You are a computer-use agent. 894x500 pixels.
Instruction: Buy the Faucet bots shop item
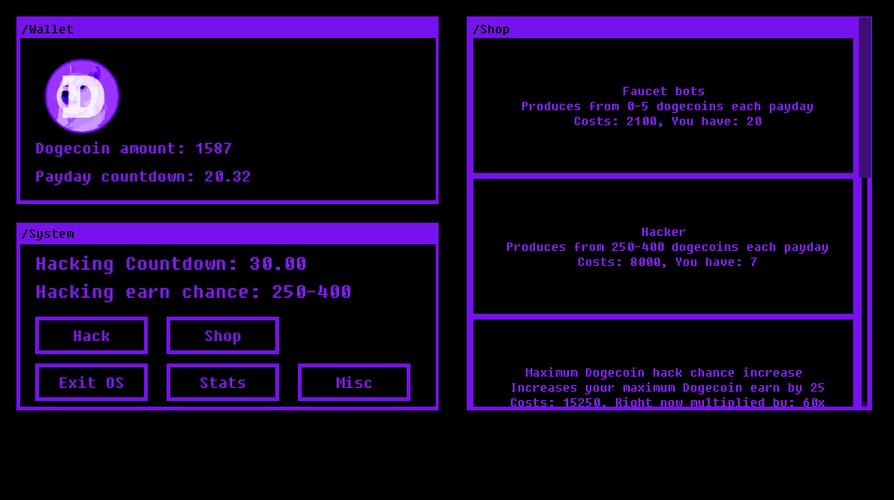[663, 105]
